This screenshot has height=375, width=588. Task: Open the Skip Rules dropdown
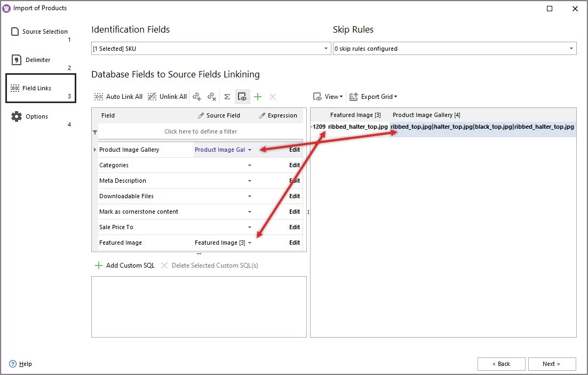coord(571,48)
